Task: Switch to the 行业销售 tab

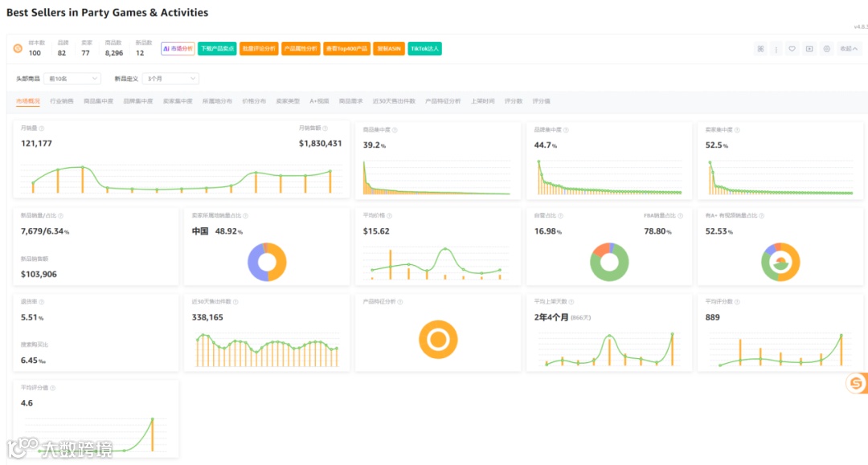Action: coord(61,101)
